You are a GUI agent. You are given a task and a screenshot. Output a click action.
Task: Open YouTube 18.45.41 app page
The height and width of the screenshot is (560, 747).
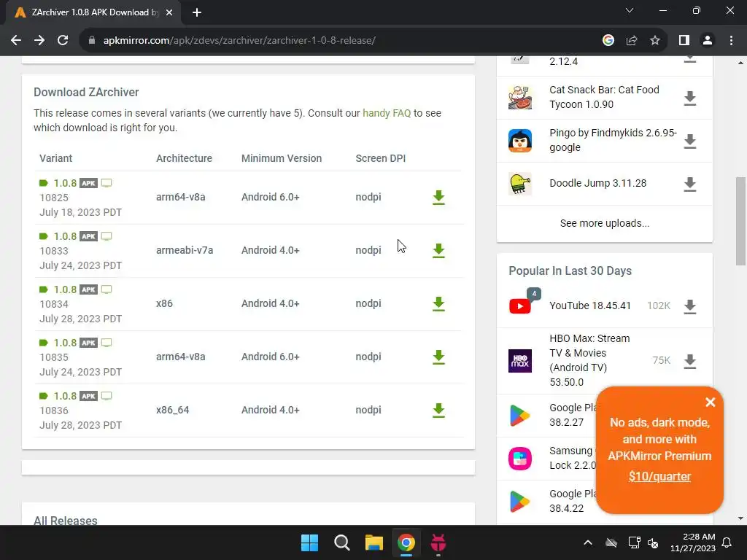click(x=589, y=306)
